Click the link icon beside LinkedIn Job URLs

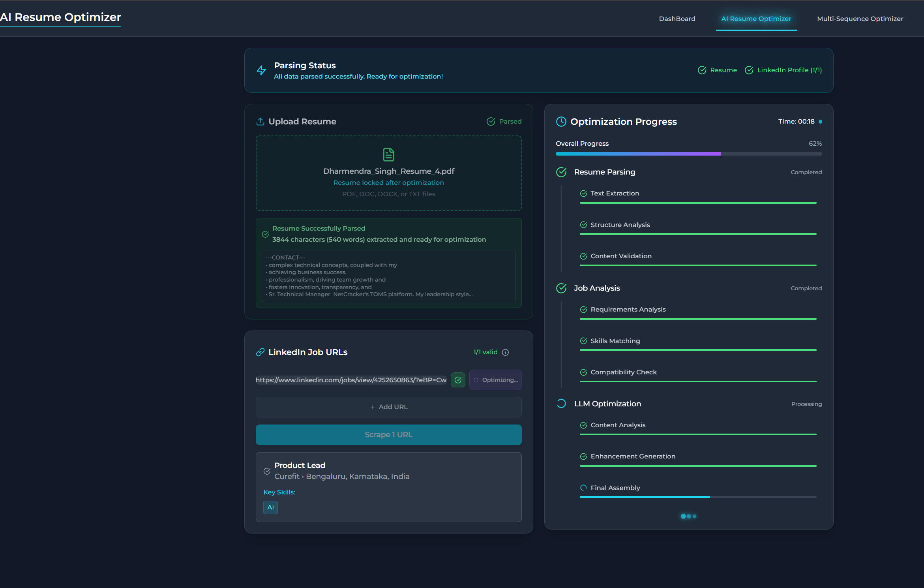coord(260,352)
